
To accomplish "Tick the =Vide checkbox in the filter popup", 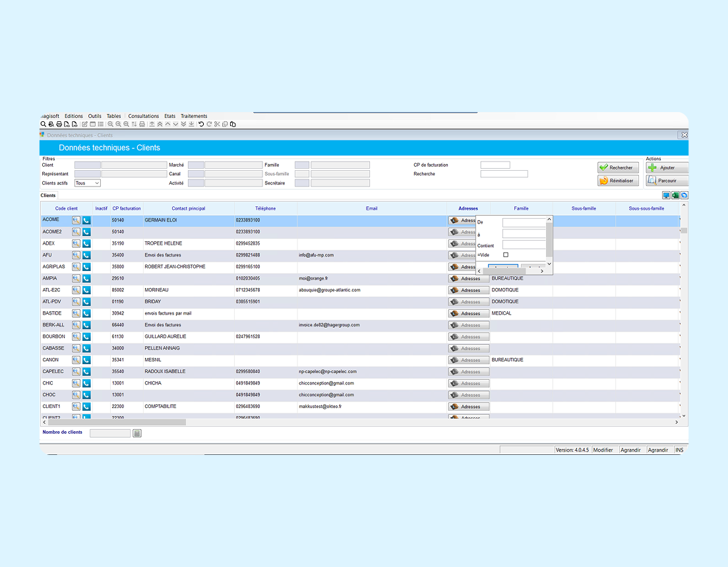I will pyautogui.click(x=506, y=255).
